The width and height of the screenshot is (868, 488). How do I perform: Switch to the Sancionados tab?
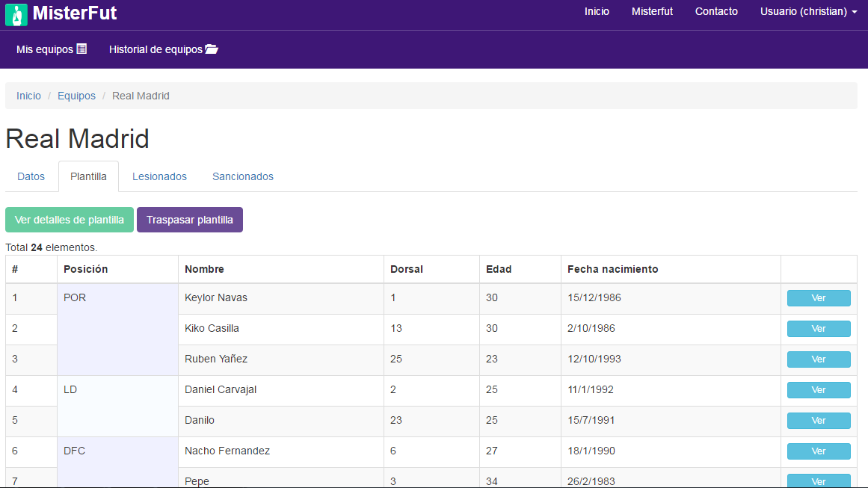point(243,176)
